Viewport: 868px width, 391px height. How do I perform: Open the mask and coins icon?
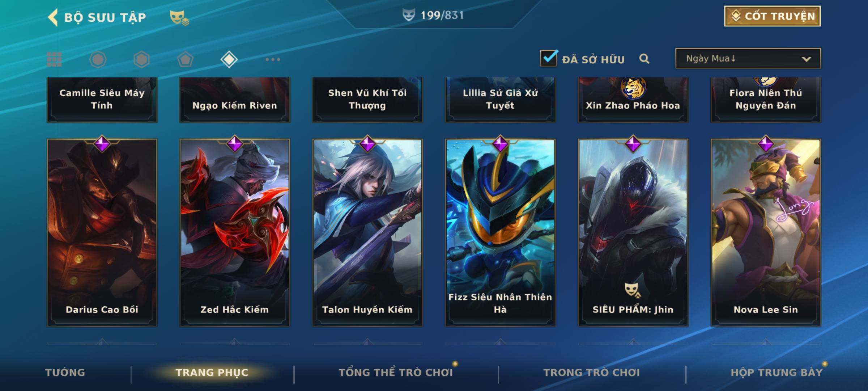pyautogui.click(x=179, y=17)
